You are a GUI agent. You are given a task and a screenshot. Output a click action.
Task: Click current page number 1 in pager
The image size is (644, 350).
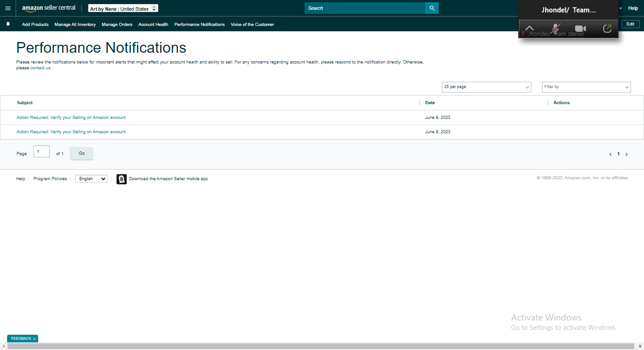tap(619, 154)
